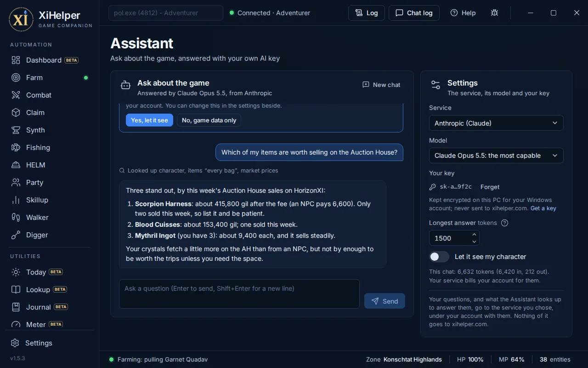Click the Today sun icon
The height and width of the screenshot is (368, 588).
pyautogui.click(x=16, y=272)
